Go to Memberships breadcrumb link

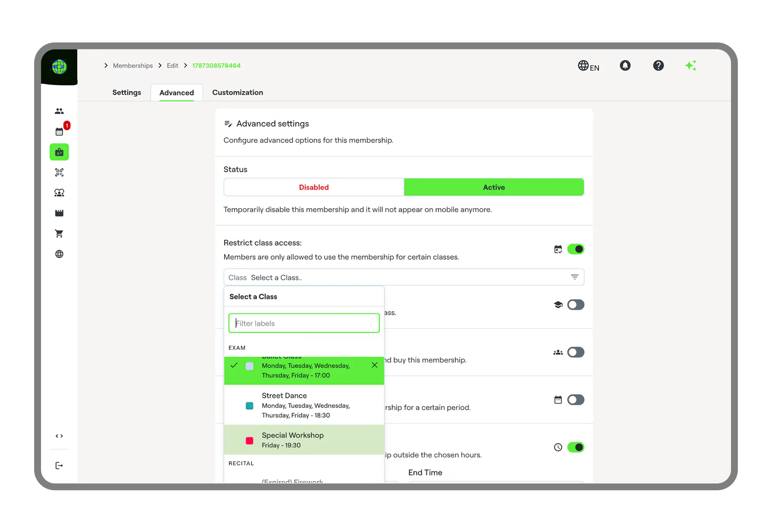[x=133, y=66]
